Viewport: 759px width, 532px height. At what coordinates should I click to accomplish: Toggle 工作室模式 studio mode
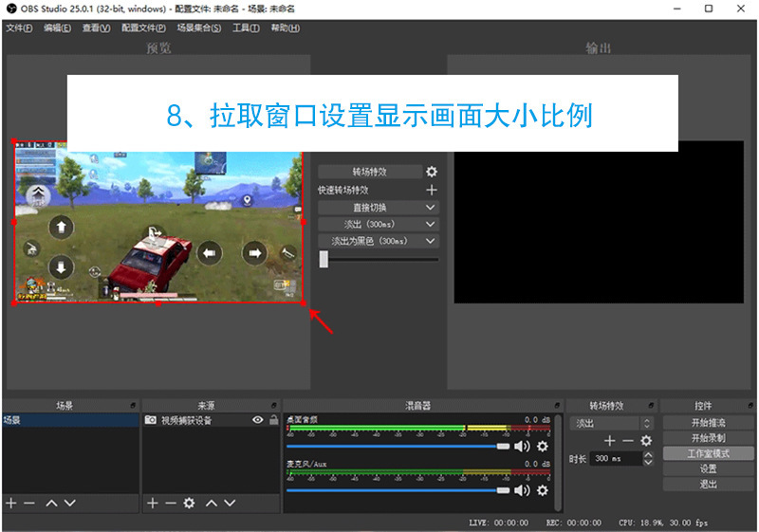pos(708,453)
